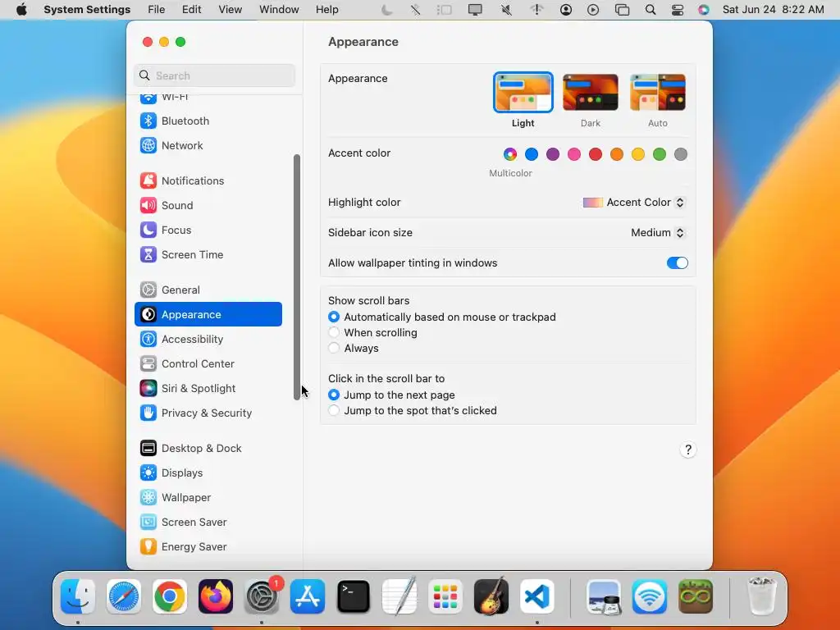Open Privacy & Security settings
The width and height of the screenshot is (840, 630).
coord(208,413)
